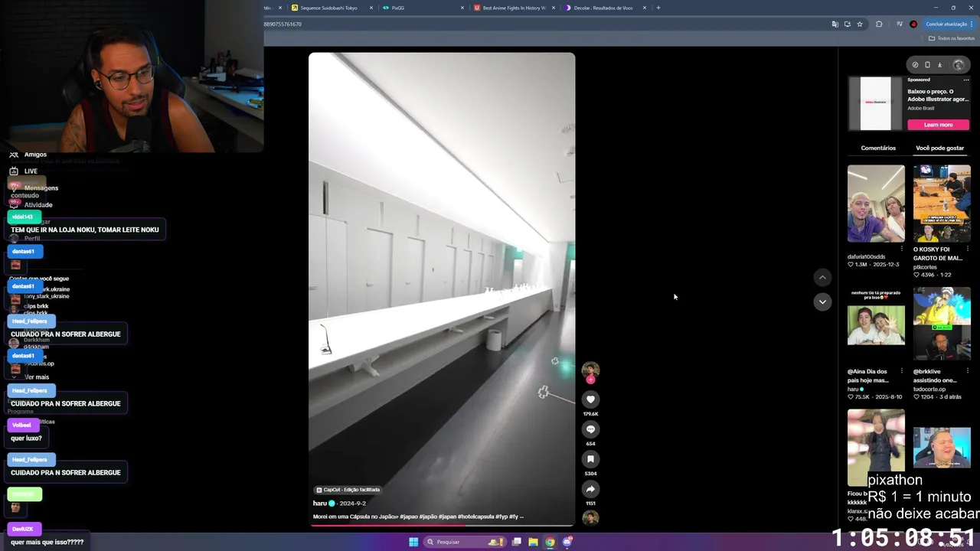Viewport: 980px width, 551px height.
Task: Open the profile avatar in top pill
Action: coord(958,65)
